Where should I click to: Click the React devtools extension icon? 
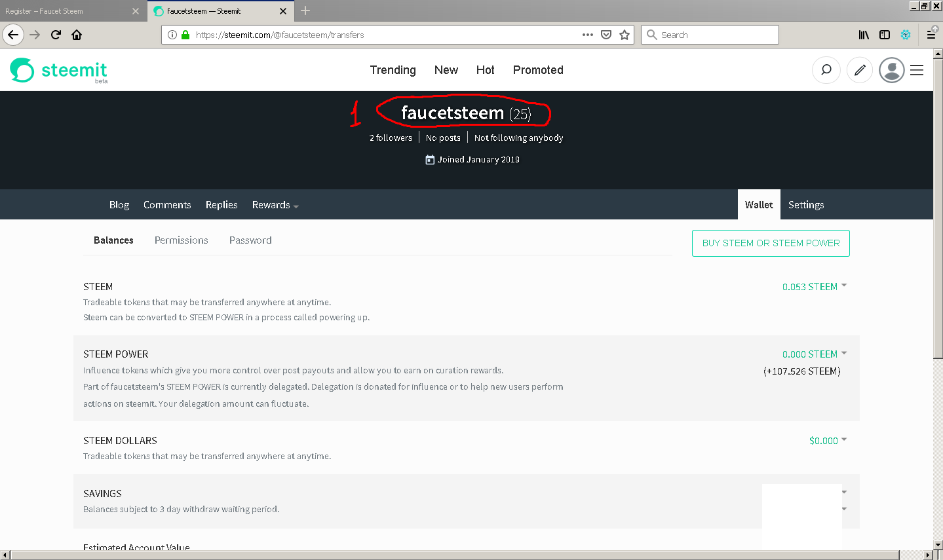click(x=906, y=35)
